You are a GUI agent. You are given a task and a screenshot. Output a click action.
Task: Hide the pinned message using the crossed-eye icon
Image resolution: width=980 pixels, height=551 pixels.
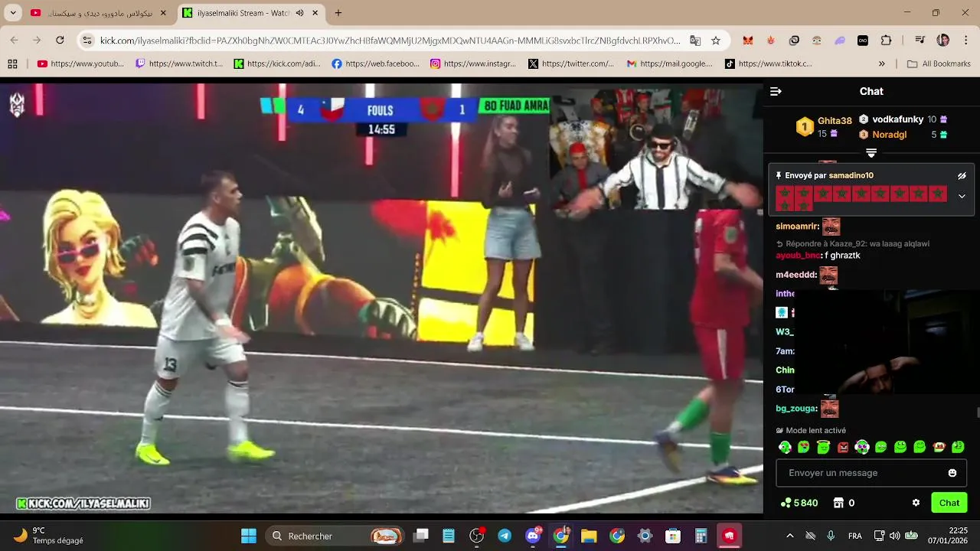coord(962,176)
